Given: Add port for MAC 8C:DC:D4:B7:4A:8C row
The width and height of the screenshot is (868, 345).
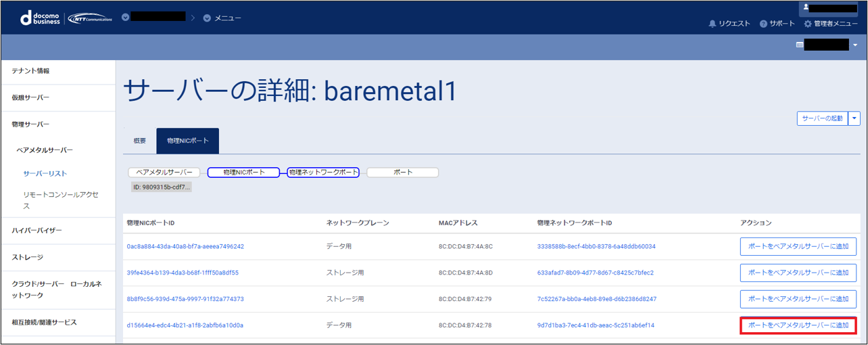Looking at the screenshot, I should 798,247.
